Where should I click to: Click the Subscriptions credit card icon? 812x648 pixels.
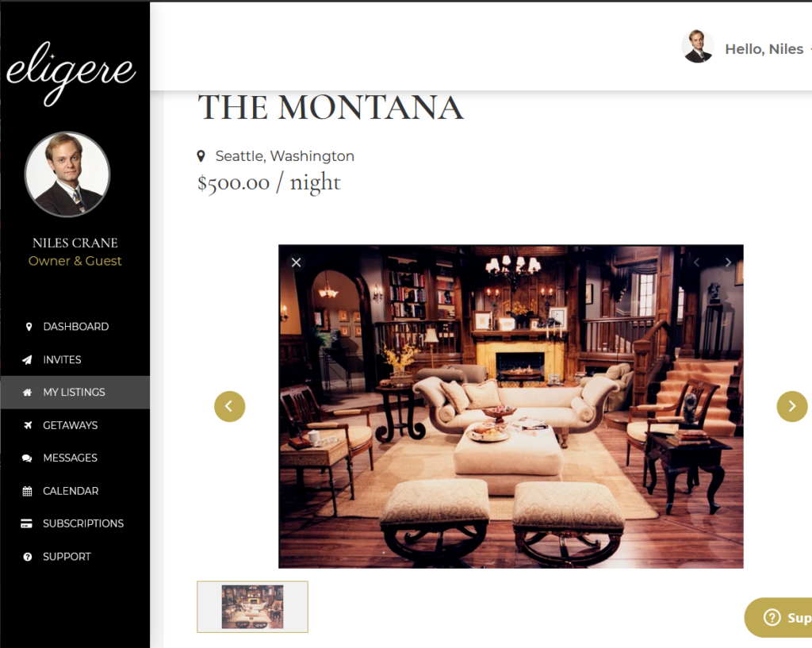26,523
